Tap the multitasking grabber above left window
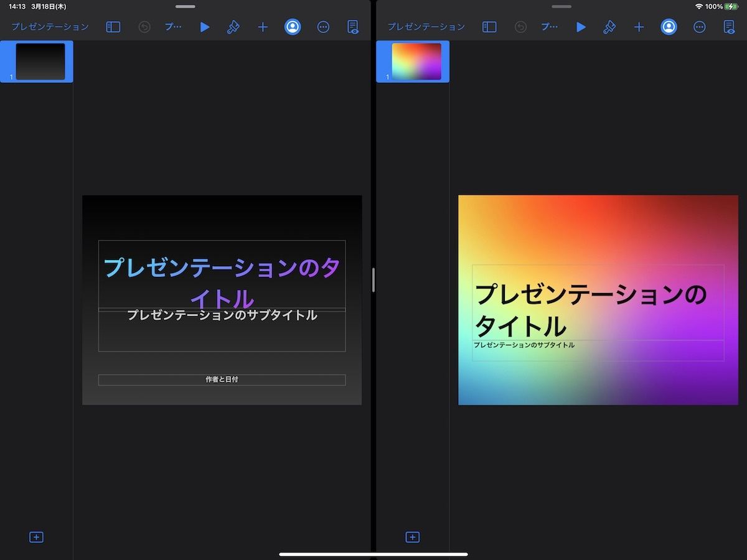The width and height of the screenshot is (747, 560). click(186, 6)
